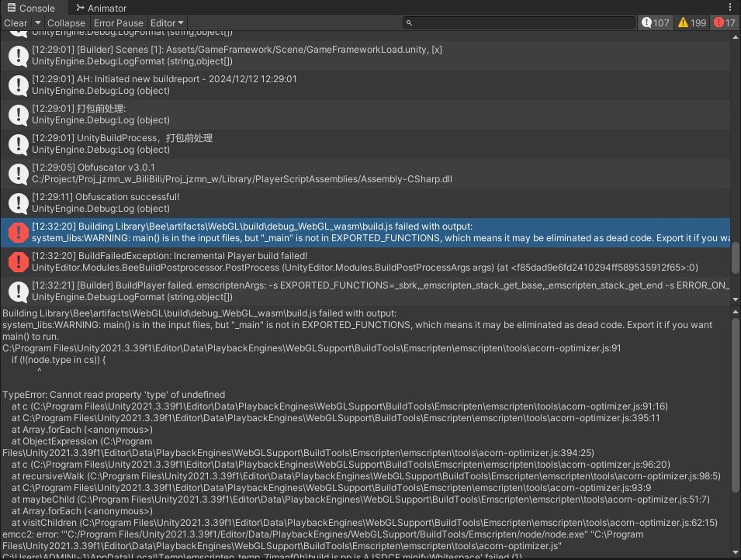Image resolution: width=741 pixels, height=560 pixels.
Task: Select the info icon of the Obfuscator v3.0.1 entry
Action: [19, 174]
